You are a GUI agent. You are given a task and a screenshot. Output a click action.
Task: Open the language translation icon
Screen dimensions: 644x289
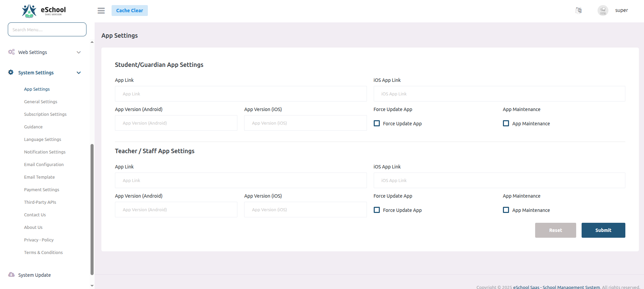pos(579,11)
